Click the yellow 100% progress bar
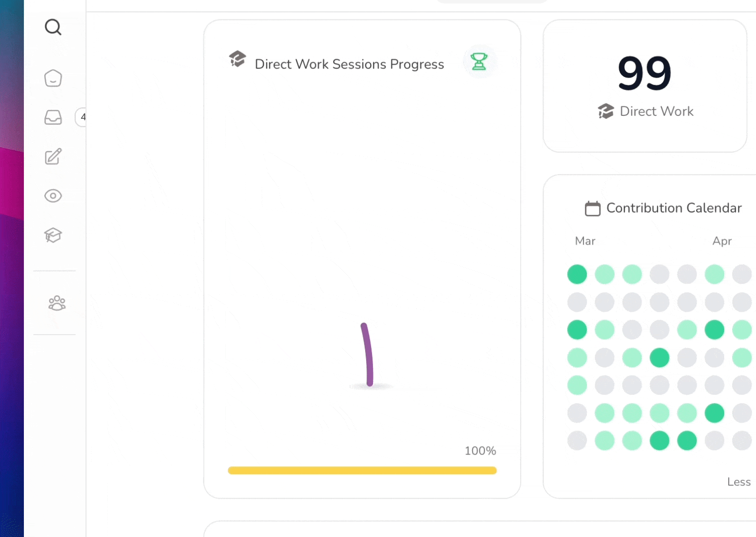This screenshot has width=756, height=537. [x=362, y=470]
